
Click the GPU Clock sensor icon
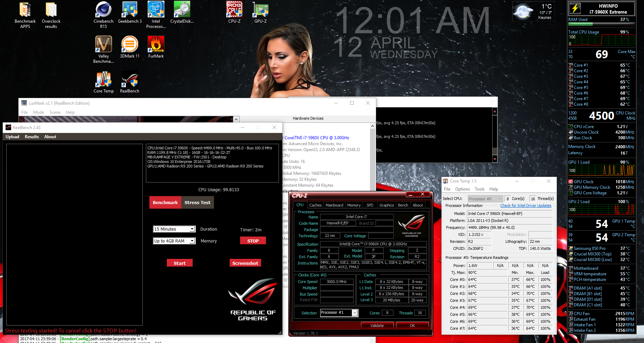click(571, 182)
